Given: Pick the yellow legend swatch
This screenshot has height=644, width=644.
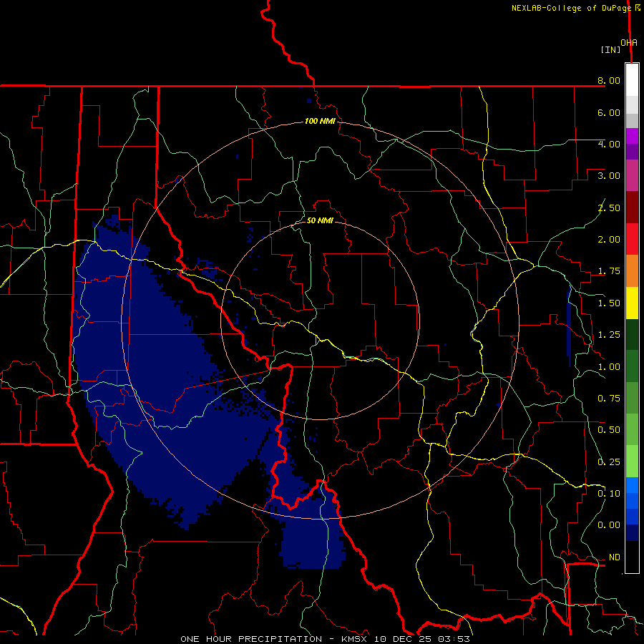Looking at the screenshot, I should pyautogui.click(x=632, y=303).
